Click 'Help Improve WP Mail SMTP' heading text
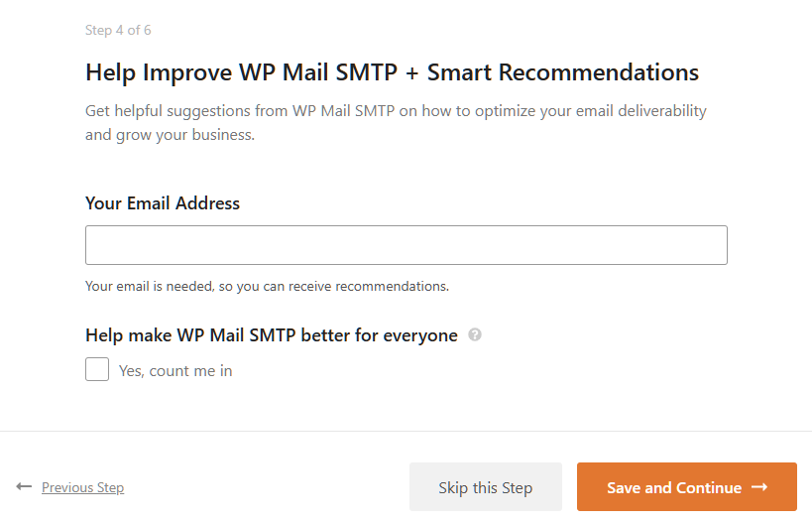812x522 pixels. point(241,72)
